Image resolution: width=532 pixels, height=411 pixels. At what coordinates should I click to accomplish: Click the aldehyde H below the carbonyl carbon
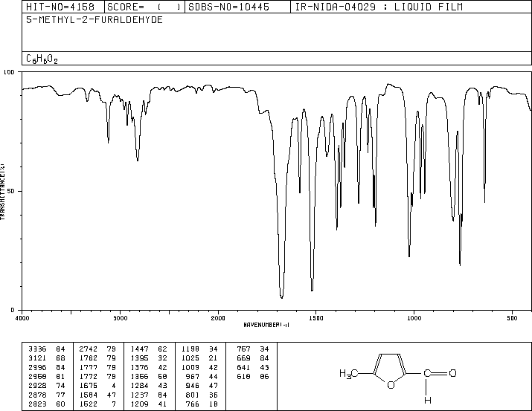pos(428,400)
